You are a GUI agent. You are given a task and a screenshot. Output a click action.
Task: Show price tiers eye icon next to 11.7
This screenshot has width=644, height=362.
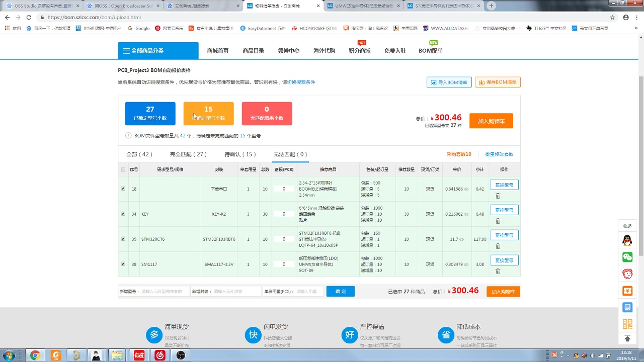click(463, 239)
